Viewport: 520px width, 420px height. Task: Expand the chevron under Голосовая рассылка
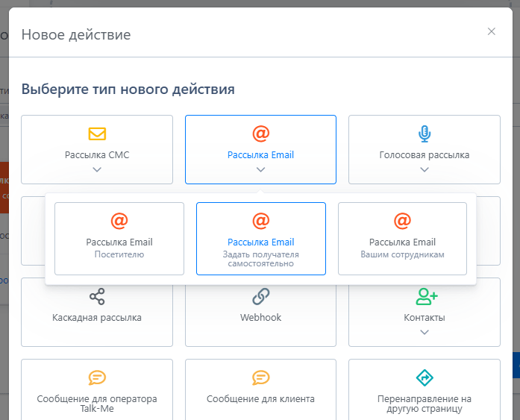point(425,170)
